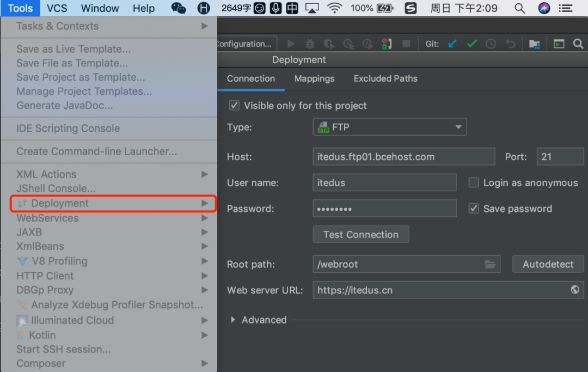588x372 pixels.
Task: Click the Test Connection button
Action: coord(360,235)
